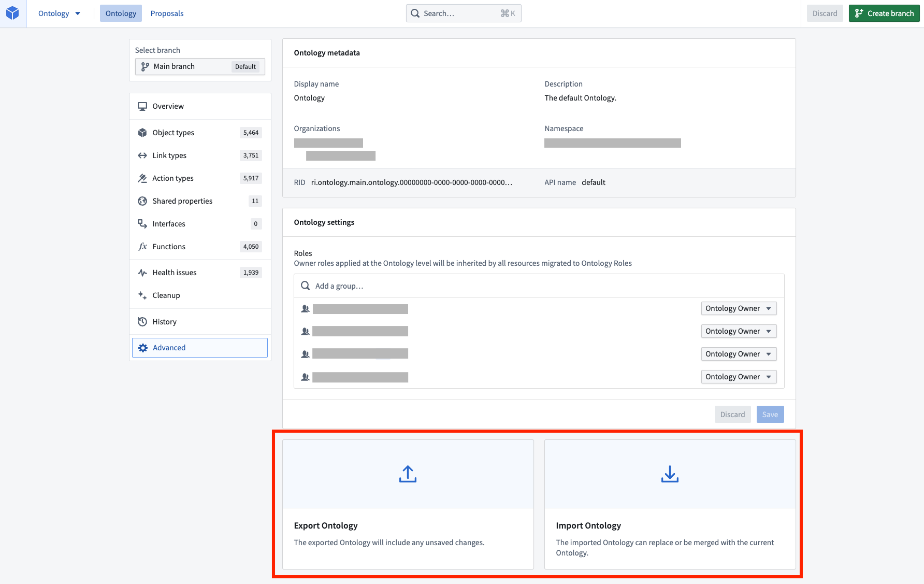Click the Ontology cube logo icon
This screenshot has height=584, width=924.
point(12,13)
